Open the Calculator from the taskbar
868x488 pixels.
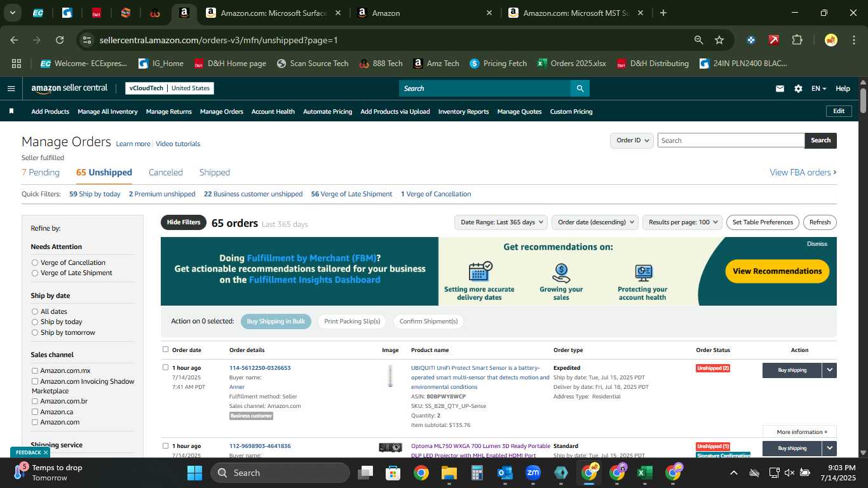477,473
